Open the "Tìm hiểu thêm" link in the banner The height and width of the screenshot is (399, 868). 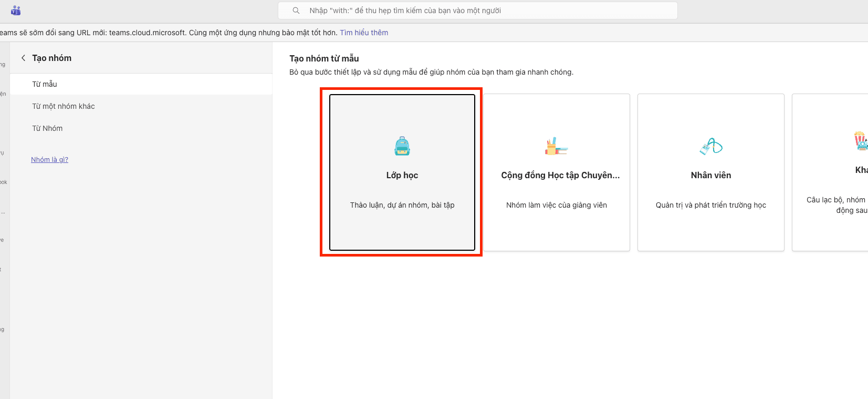(x=364, y=33)
